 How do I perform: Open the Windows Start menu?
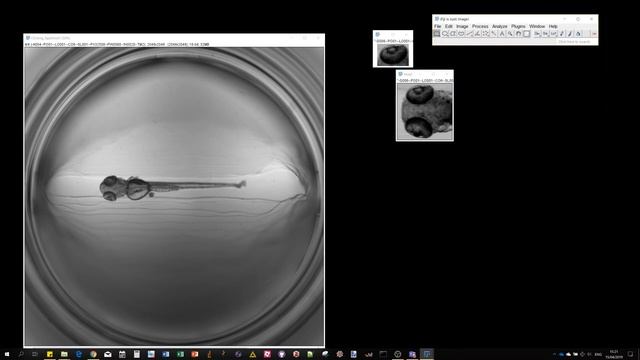[x=7, y=354]
